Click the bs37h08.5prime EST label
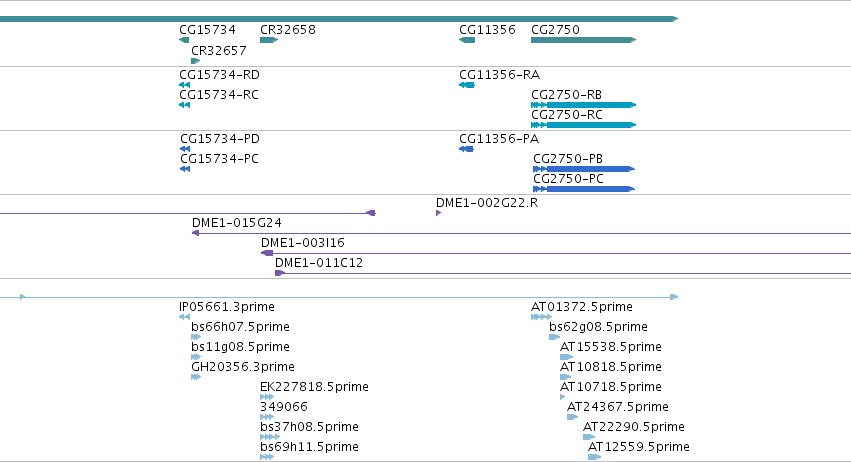 tap(309, 427)
